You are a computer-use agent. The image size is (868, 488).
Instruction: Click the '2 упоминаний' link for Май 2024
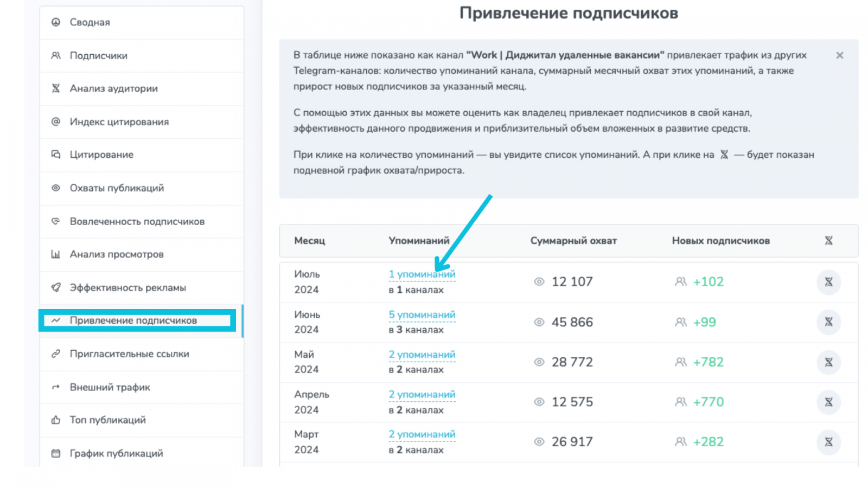(422, 355)
